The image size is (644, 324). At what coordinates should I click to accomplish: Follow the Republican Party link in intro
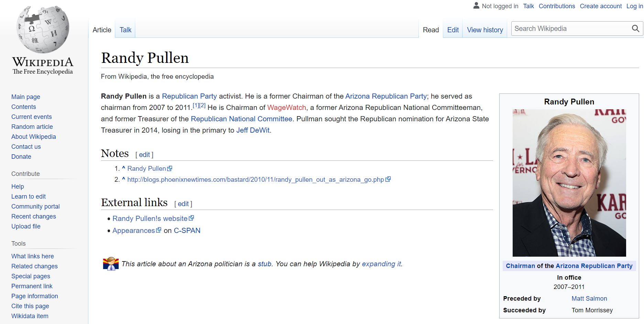click(189, 96)
